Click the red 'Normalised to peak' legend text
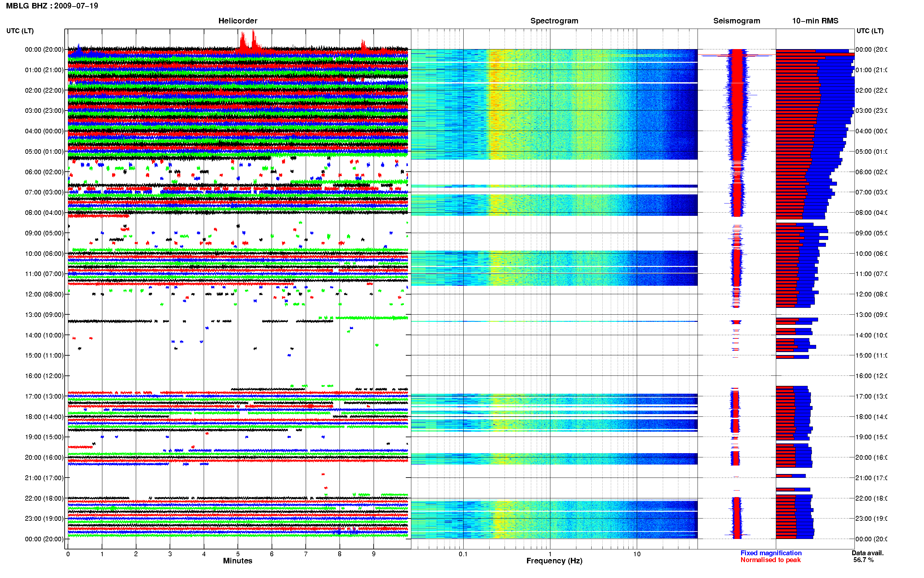The height and width of the screenshot is (578, 924). tap(770, 560)
